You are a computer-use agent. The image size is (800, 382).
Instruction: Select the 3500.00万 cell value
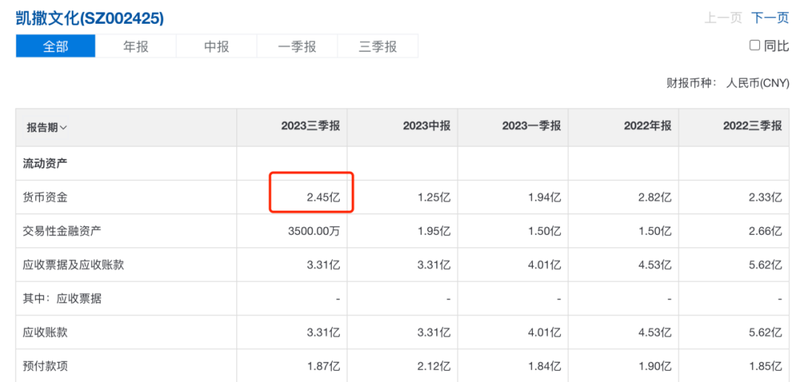pyautogui.click(x=314, y=231)
